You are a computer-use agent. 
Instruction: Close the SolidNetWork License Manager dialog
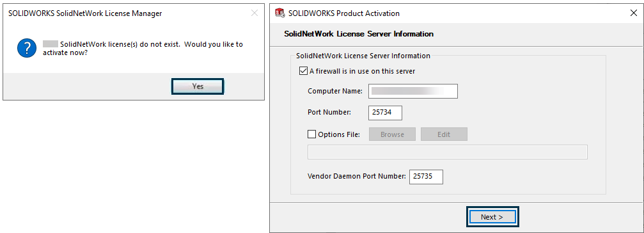tap(255, 13)
